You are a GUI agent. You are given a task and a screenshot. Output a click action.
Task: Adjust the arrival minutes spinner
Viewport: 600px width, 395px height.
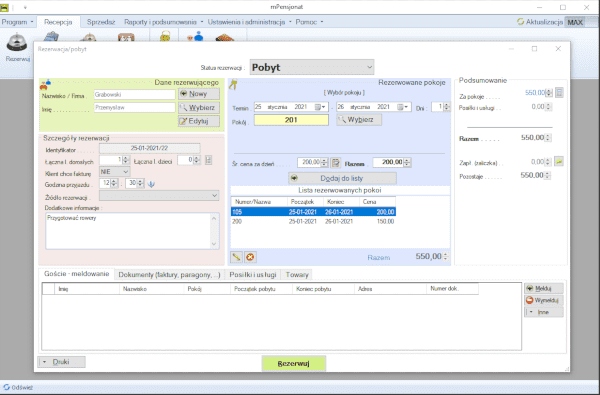pos(140,183)
